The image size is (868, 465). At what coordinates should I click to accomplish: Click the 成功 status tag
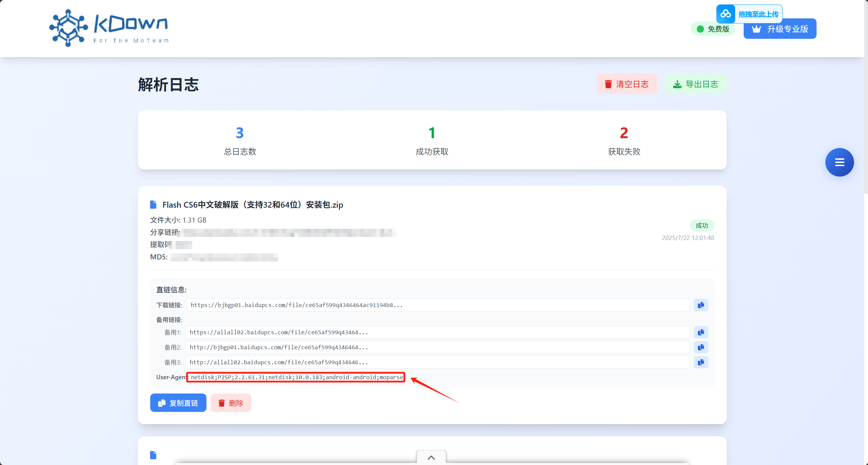pos(702,225)
